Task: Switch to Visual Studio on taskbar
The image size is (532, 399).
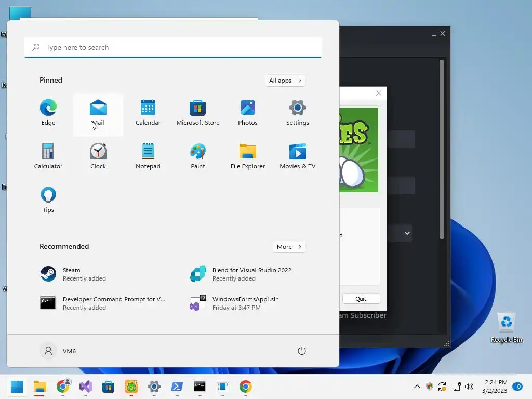Action: tap(86, 387)
